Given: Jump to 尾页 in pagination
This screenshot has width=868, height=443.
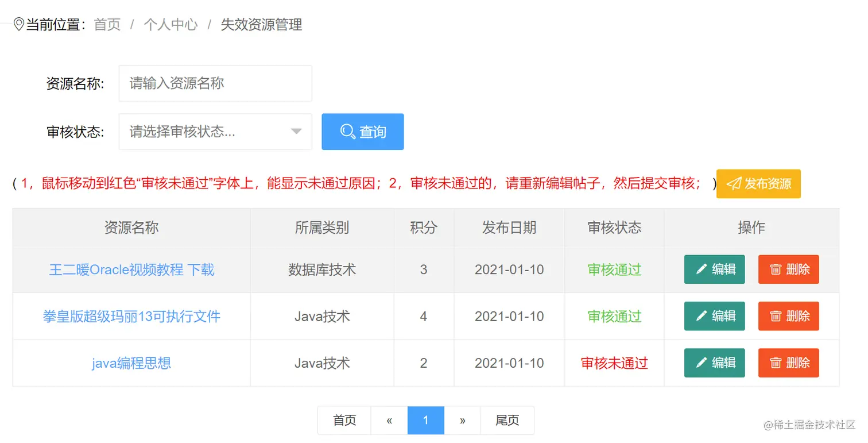Looking at the screenshot, I should click(x=507, y=421).
